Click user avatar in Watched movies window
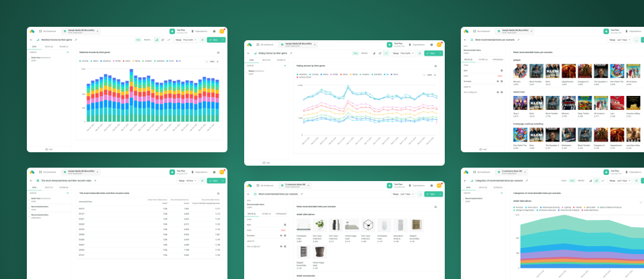 pos(222,32)
